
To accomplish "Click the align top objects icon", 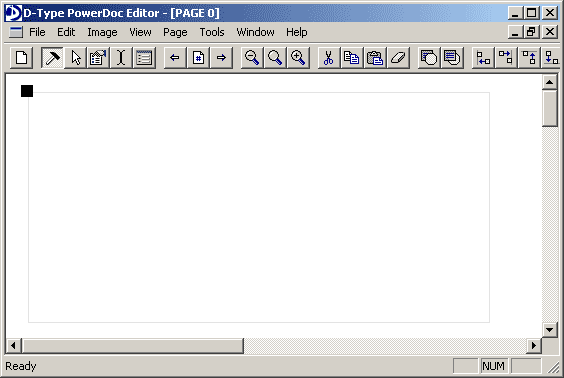I will pos(529,58).
